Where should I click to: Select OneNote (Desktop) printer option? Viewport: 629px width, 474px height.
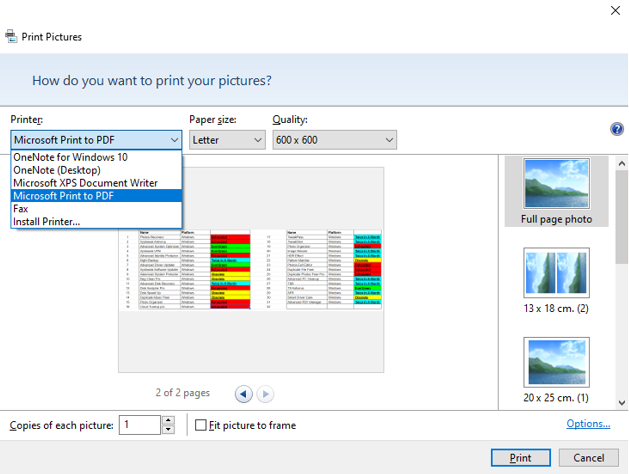pyautogui.click(x=96, y=170)
